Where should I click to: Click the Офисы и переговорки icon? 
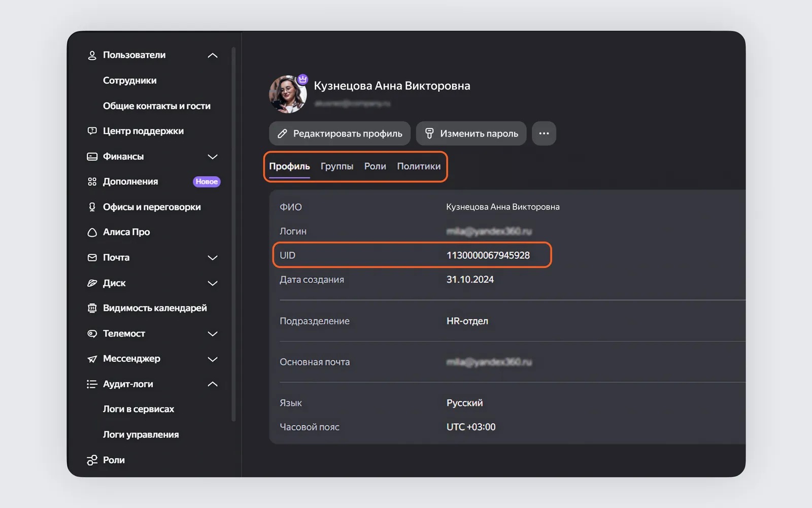tap(92, 207)
